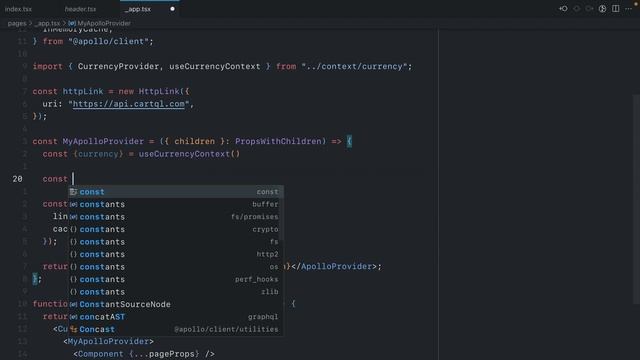Click the HttpLink constructor text

(159, 91)
